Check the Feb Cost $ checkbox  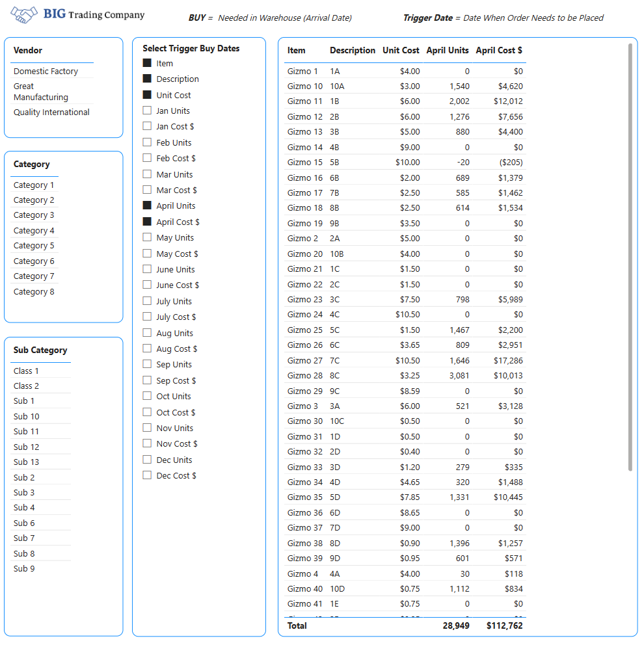tap(147, 158)
